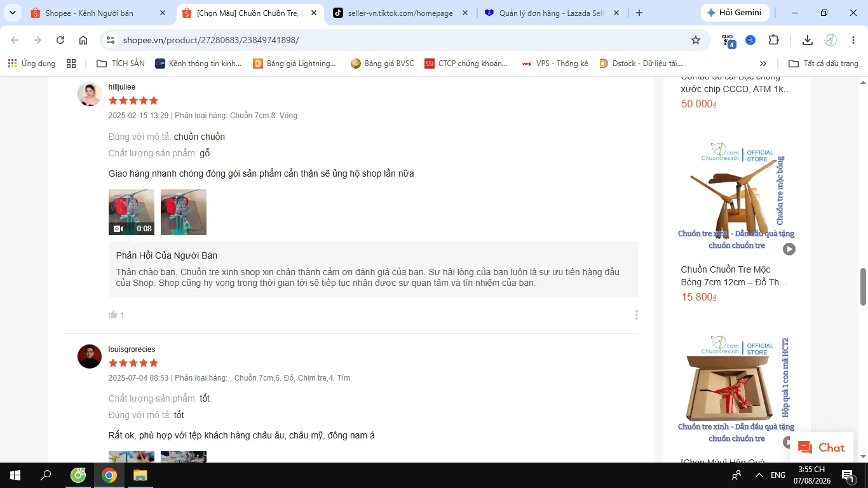
Task: Switch to seller-vn.tiktok.com tab
Action: (x=401, y=13)
